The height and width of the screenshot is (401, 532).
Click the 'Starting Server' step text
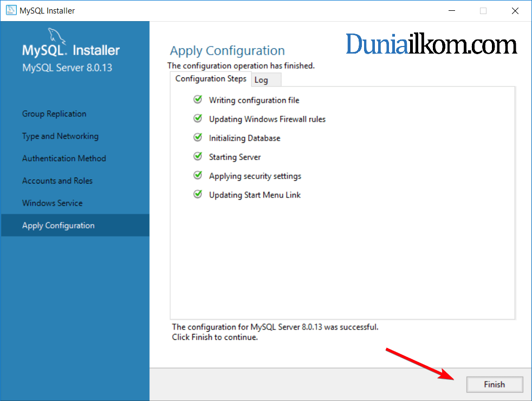click(x=235, y=157)
